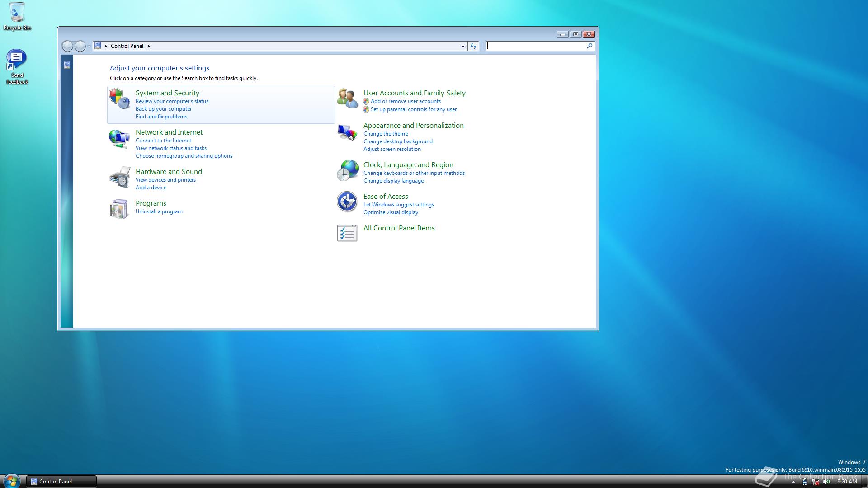This screenshot has height=488, width=868.
Task: Click Add or remove user accounts
Action: (406, 101)
